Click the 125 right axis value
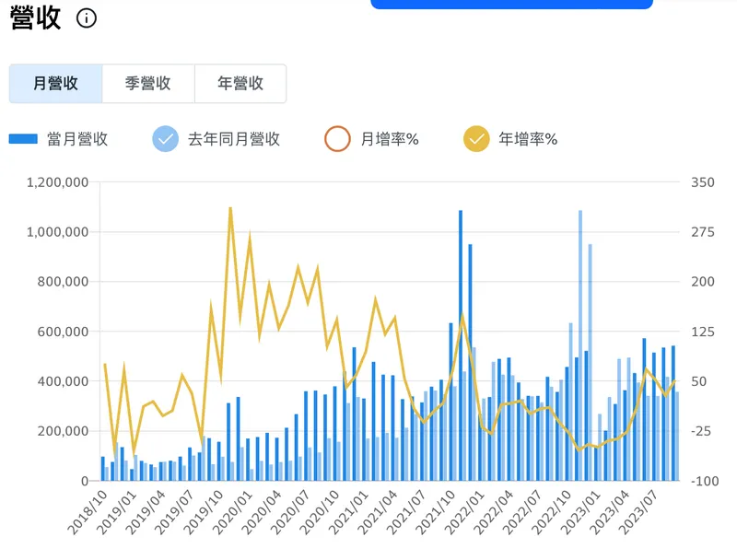 coord(703,332)
